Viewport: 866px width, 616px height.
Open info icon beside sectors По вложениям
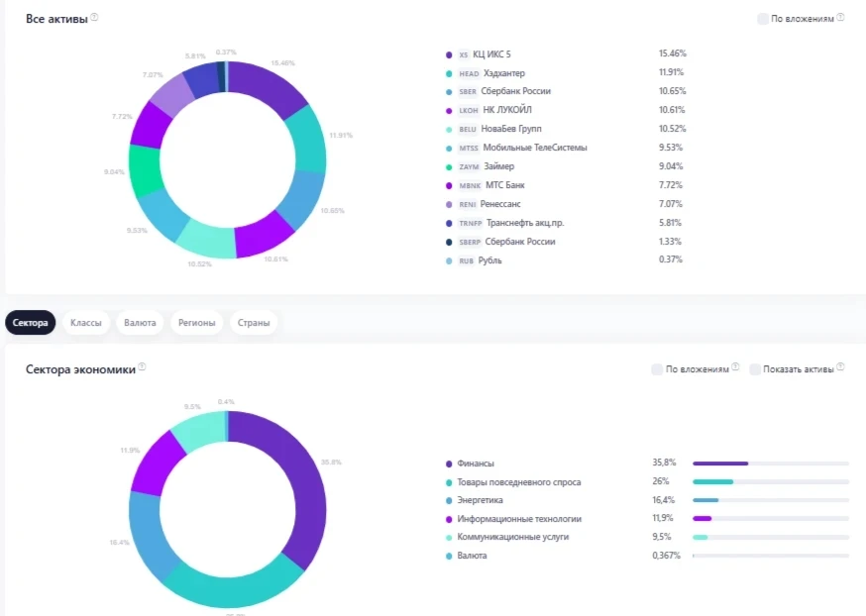[x=735, y=366]
